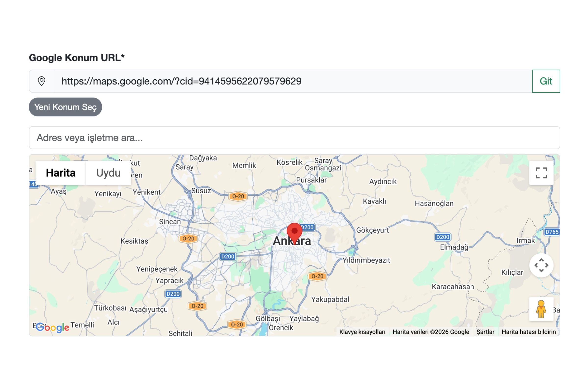Open Klavye kısayolları shortcuts
This screenshot has height=392, width=588.
(x=362, y=332)
